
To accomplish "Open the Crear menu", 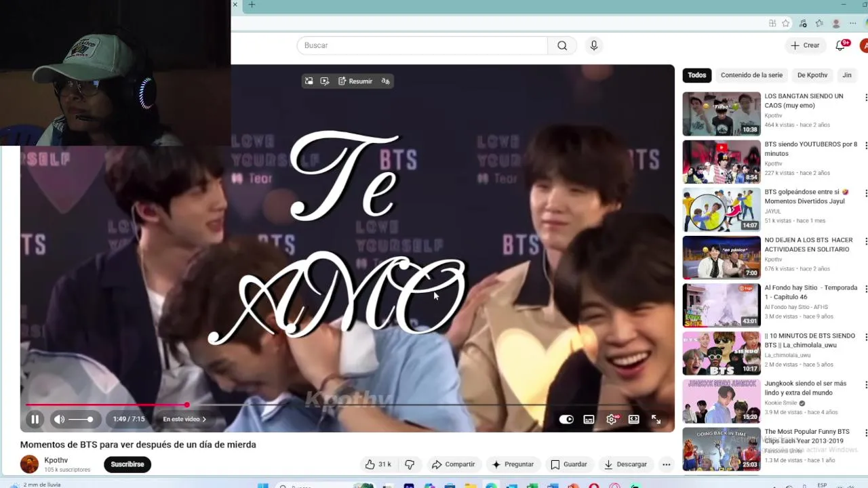I will (805, 45).
